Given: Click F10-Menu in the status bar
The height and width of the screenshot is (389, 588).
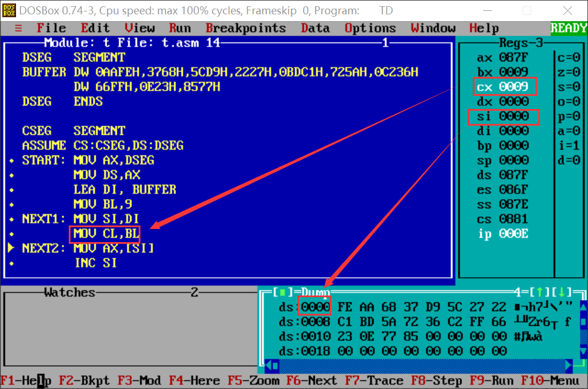Looking at the screenshot, I should tap(551, 381).
